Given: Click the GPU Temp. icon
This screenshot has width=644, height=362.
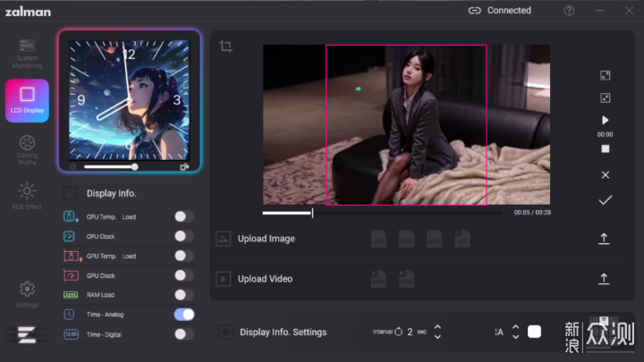Looking at the screenshot, I should [72, 257].
